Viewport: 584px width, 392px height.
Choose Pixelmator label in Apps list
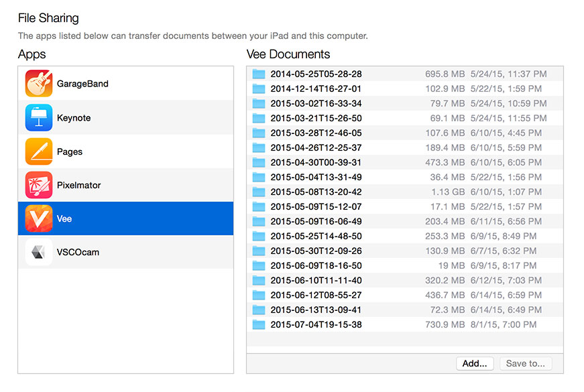pyautogui.click(x=78, y=185)
